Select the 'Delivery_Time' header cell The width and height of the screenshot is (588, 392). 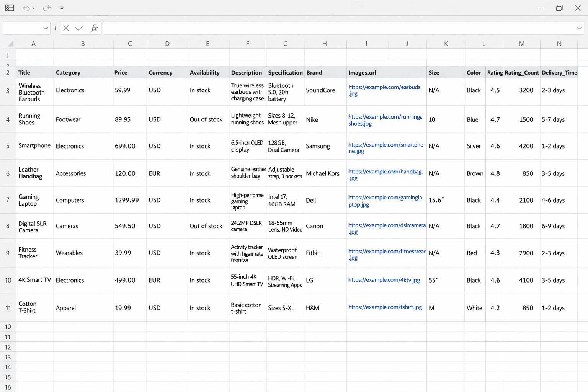[559, 73]
